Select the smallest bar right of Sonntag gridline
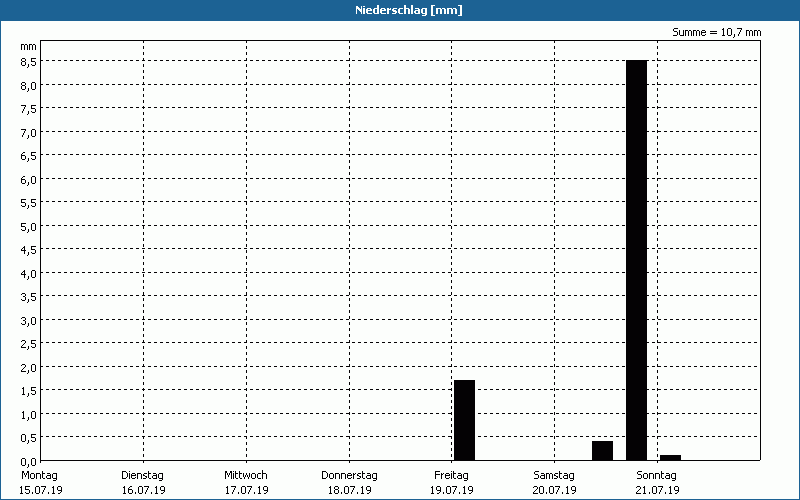Viewport: 800px width, 500px height. 670,458
